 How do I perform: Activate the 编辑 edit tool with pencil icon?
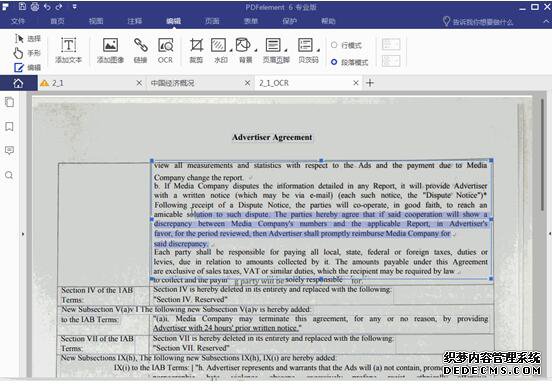coord(28,67)
